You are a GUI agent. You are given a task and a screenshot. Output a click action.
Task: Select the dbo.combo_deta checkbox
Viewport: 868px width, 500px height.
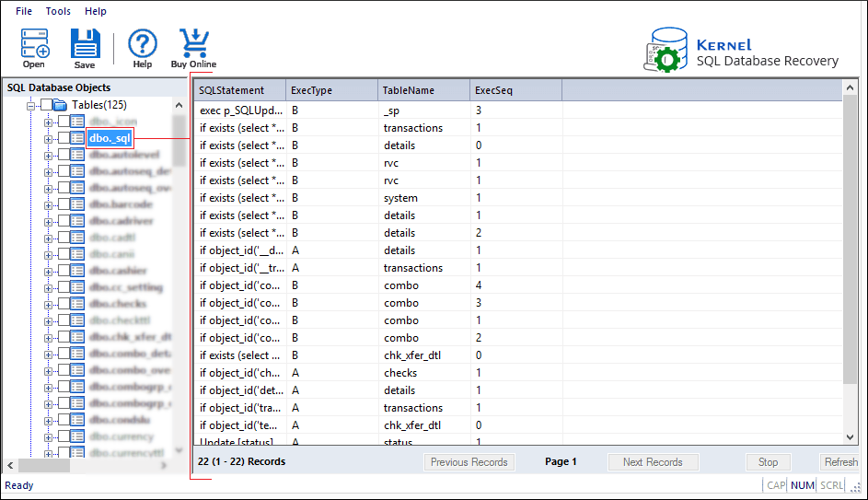[64, 354]
